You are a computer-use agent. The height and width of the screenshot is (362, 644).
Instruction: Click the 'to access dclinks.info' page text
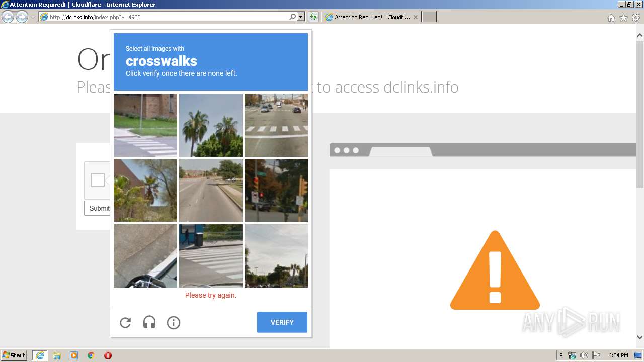point(388,87)
